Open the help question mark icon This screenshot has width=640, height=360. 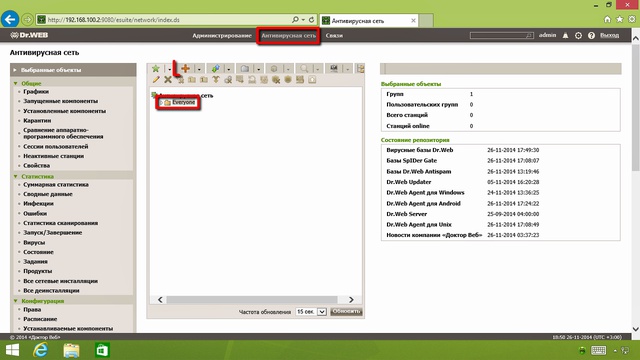coord(591,36)
